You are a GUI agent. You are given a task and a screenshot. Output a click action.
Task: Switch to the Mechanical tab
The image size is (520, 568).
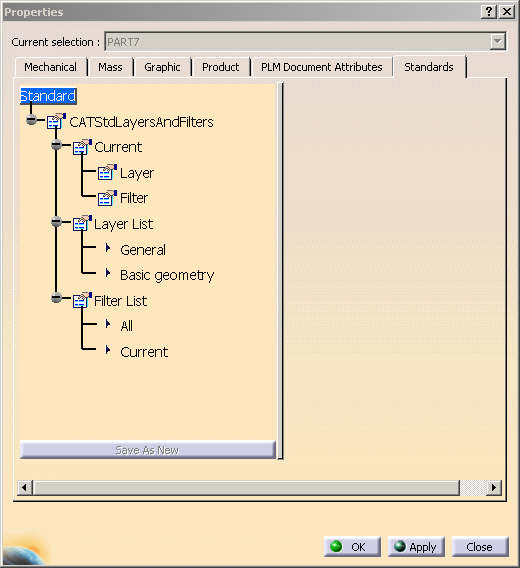pyautogui.click(x=50, y=67)
